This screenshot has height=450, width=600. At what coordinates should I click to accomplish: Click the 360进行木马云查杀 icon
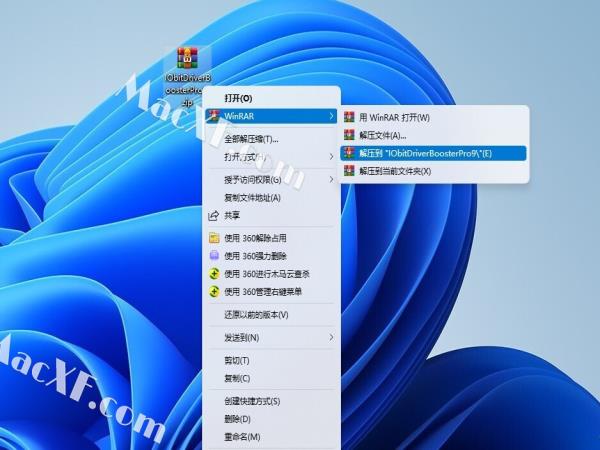(214, 274)
